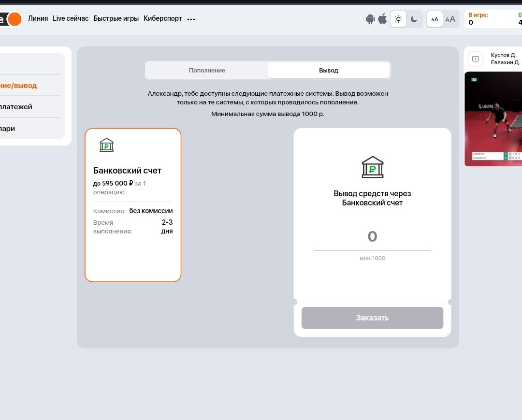
Task: Open the Киберспорт section
Action: pos(162,18)
